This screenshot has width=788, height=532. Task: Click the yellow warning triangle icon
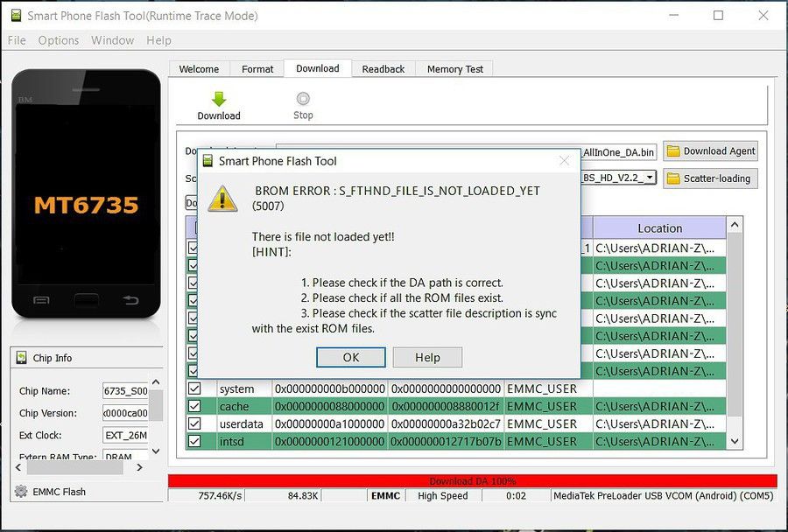222,199
